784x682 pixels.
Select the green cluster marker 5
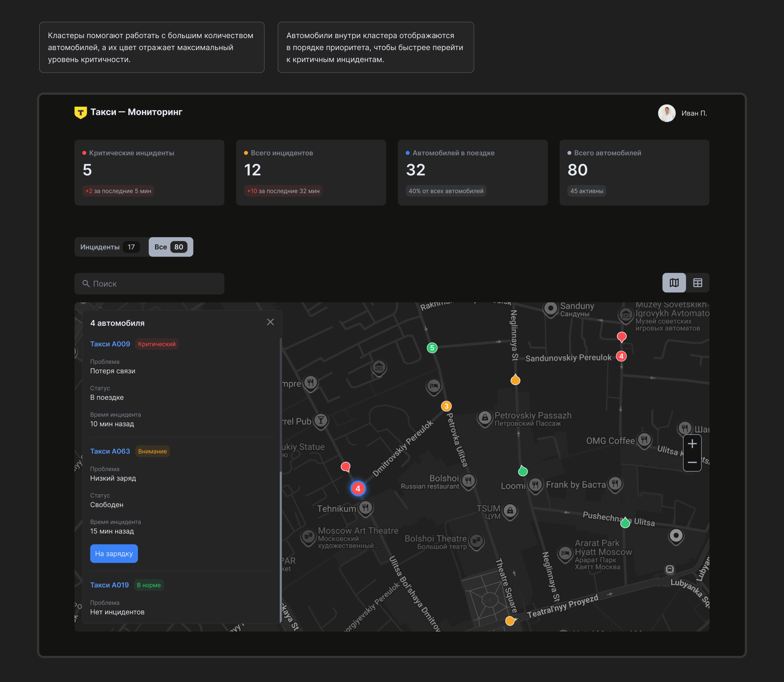click(x=432, y=348)
